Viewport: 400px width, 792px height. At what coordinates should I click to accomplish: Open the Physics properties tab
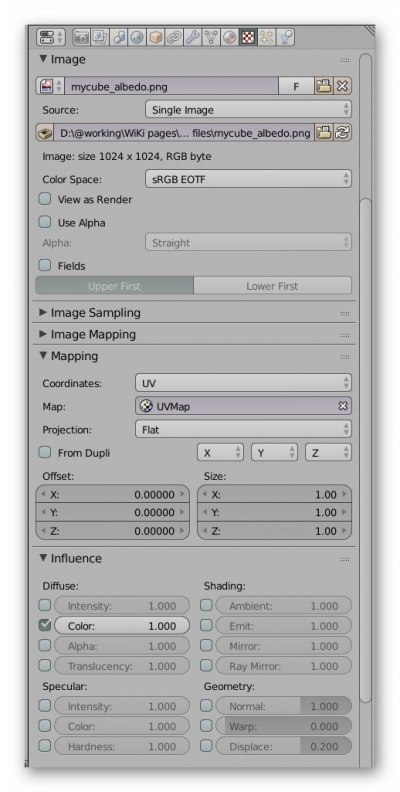(286, 37)
